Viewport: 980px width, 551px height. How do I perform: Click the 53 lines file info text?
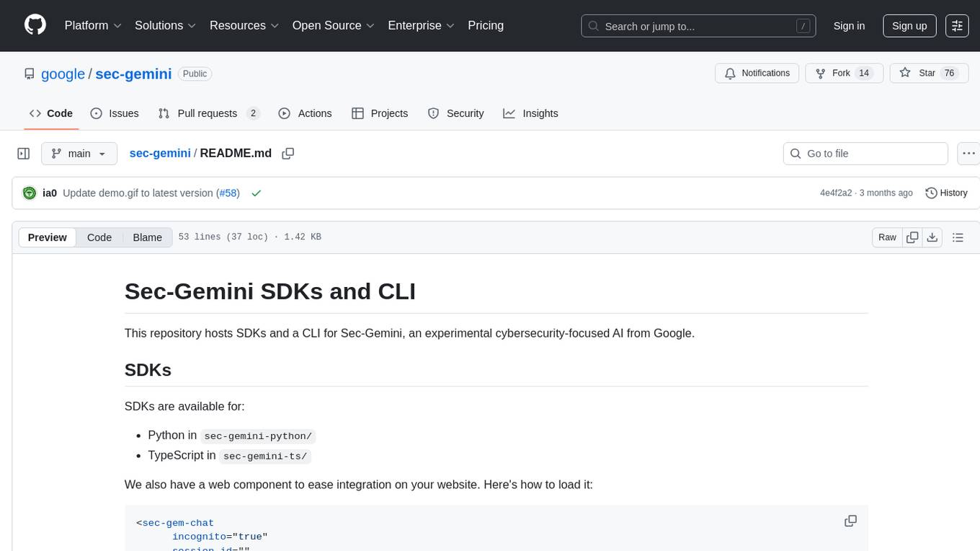pos(249,237)
